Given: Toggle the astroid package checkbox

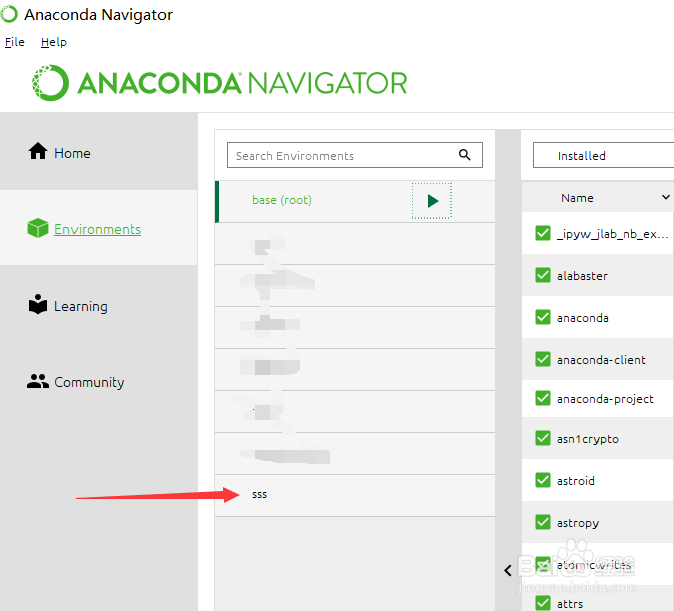Looking at the screenshot, I should coord(543,480).
